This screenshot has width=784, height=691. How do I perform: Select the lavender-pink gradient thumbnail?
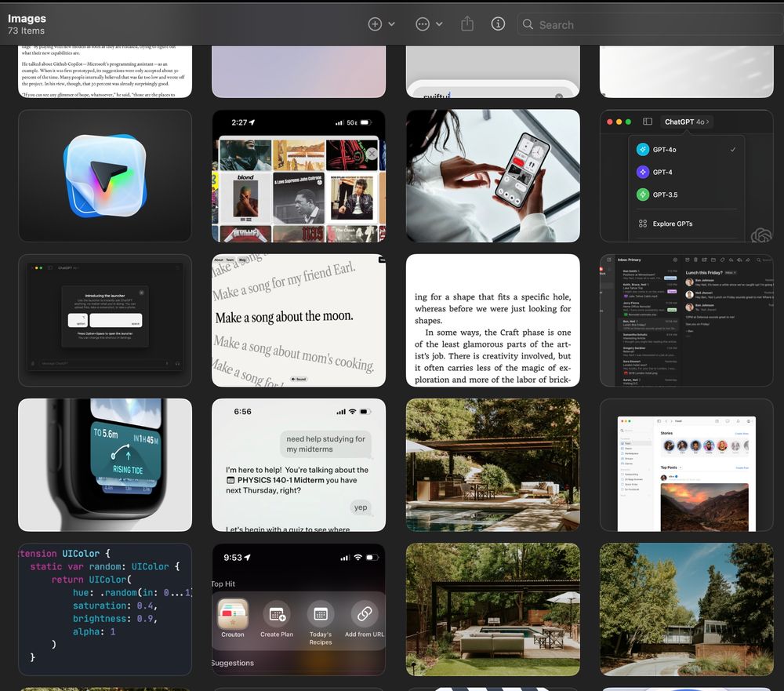pos(299,71)
